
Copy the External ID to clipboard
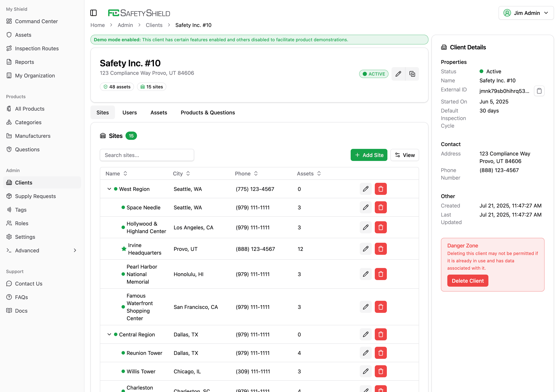click(539, 91)
